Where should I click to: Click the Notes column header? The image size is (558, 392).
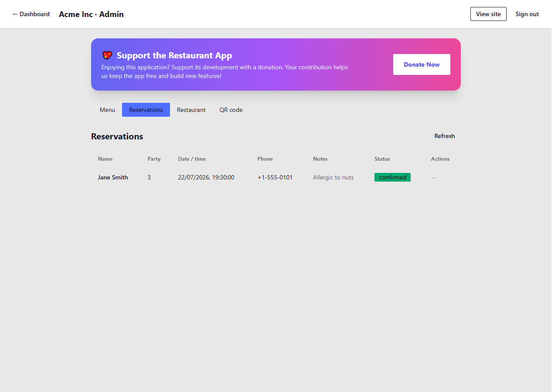tap(320, 159)
